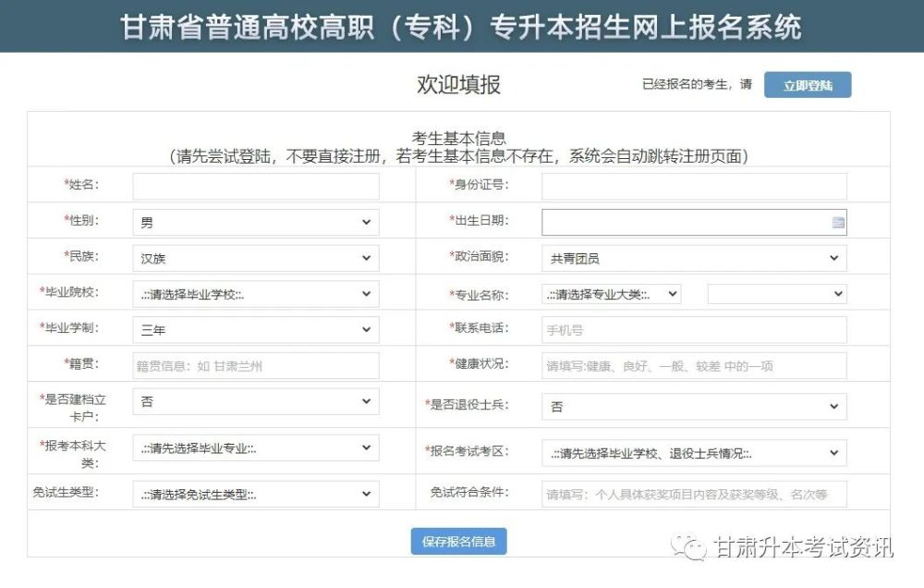Open the 性别 gender dropdown
The image size is (924, 588).
(256, 223)
